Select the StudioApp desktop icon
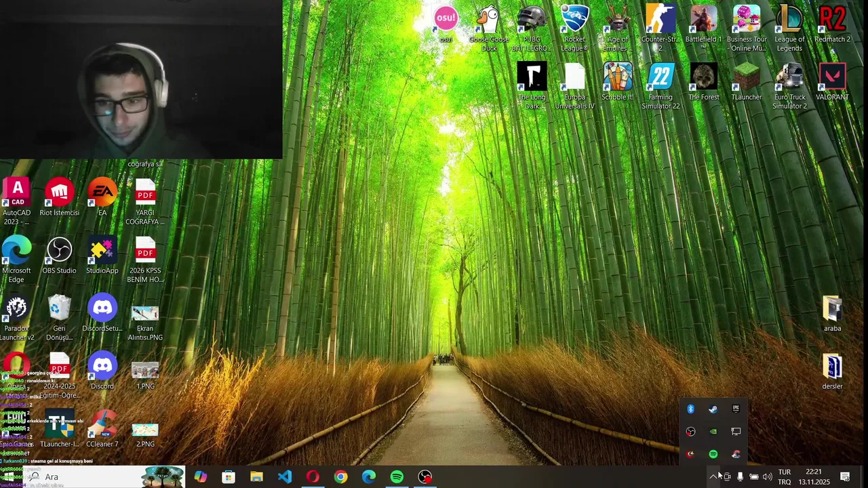 102,256
